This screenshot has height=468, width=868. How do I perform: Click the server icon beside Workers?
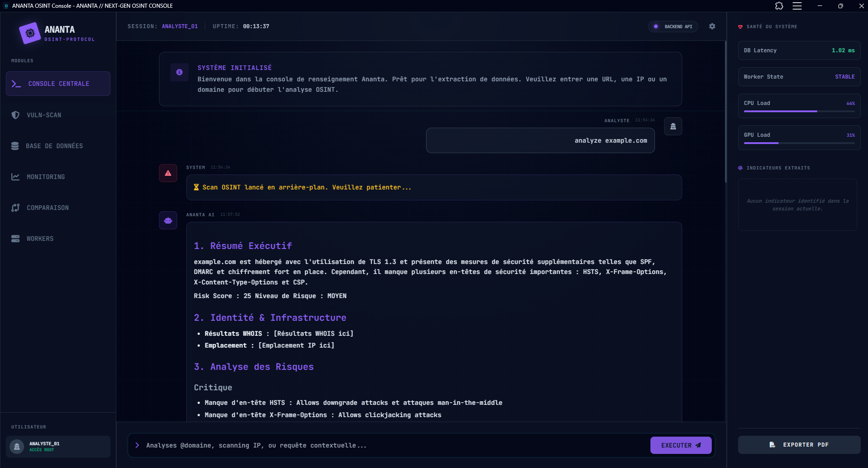pos(15,239)
